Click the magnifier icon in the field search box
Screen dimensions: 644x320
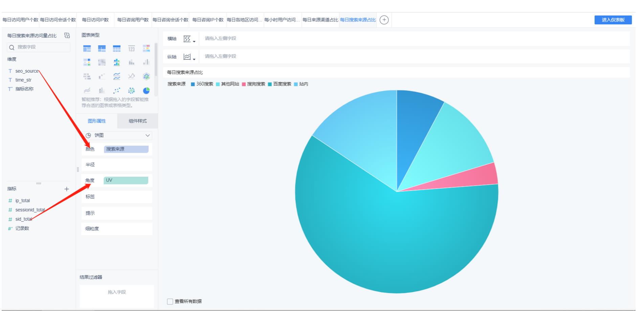click(12, 47)
